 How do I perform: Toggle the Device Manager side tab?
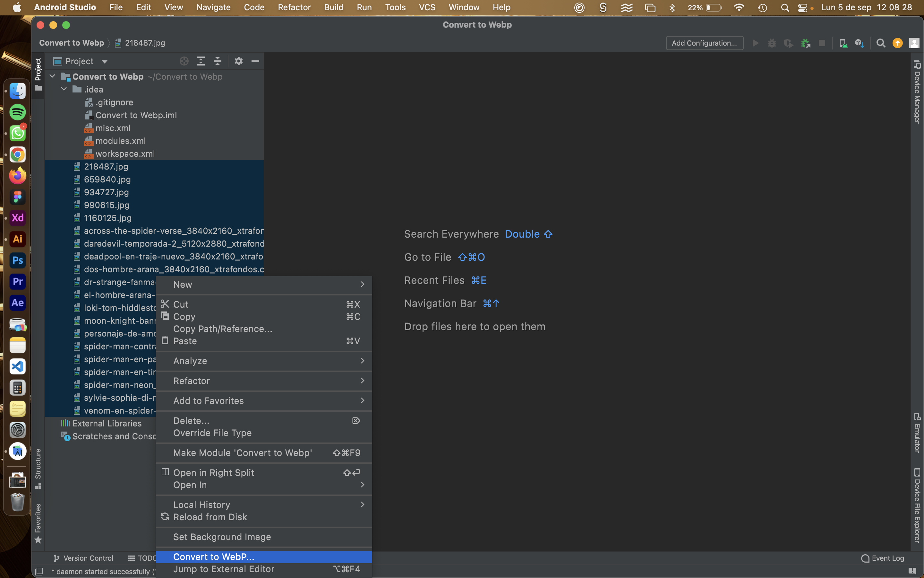click(917, 92)
